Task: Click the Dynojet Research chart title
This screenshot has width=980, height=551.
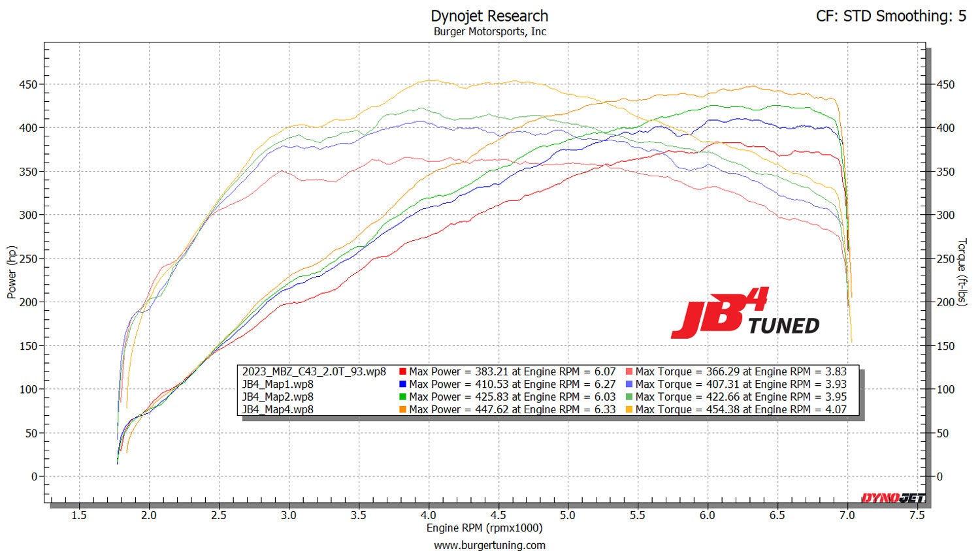Action: [x=489, y=16]
